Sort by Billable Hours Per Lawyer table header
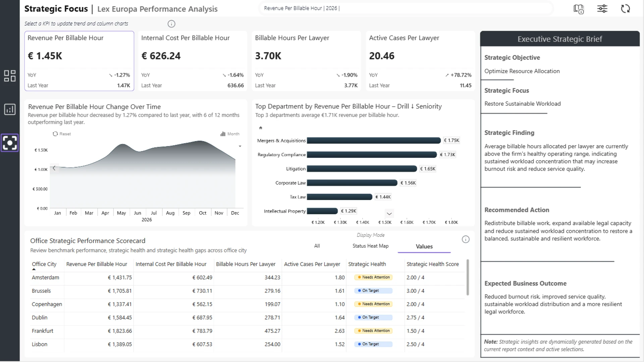 (246, 264)
